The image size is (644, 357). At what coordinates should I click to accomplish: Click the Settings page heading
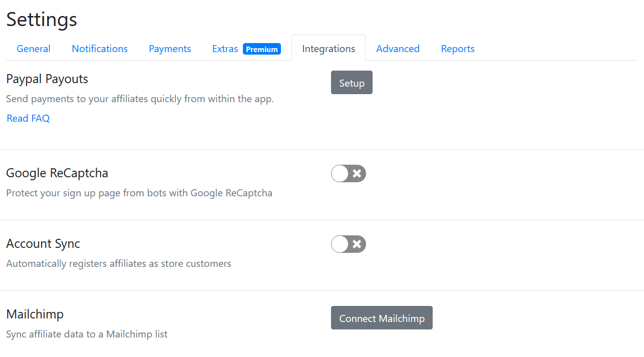(42, 20)
